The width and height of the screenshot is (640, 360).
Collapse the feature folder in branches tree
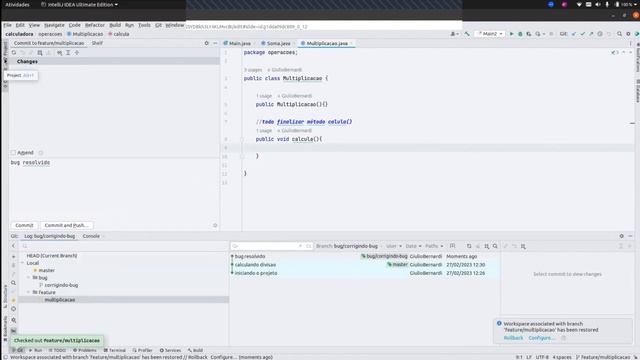point(29,293)
